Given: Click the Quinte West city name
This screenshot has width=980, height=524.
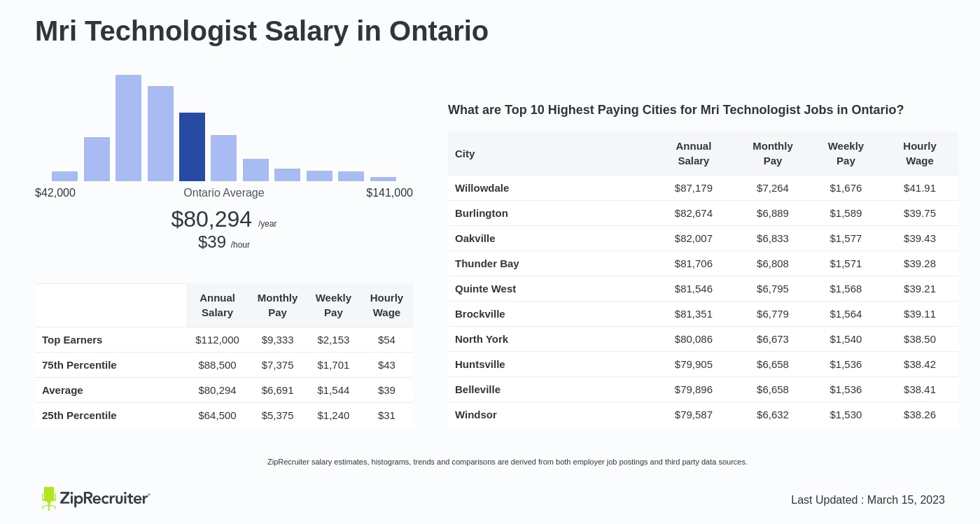Looking at the screenshot, I should (x=485, y=289).
